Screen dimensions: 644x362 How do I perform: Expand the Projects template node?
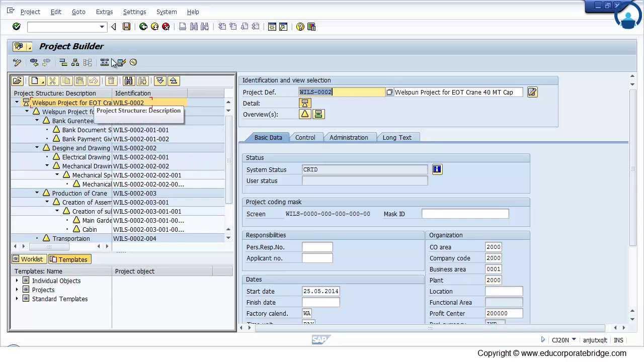pos(17,290)
